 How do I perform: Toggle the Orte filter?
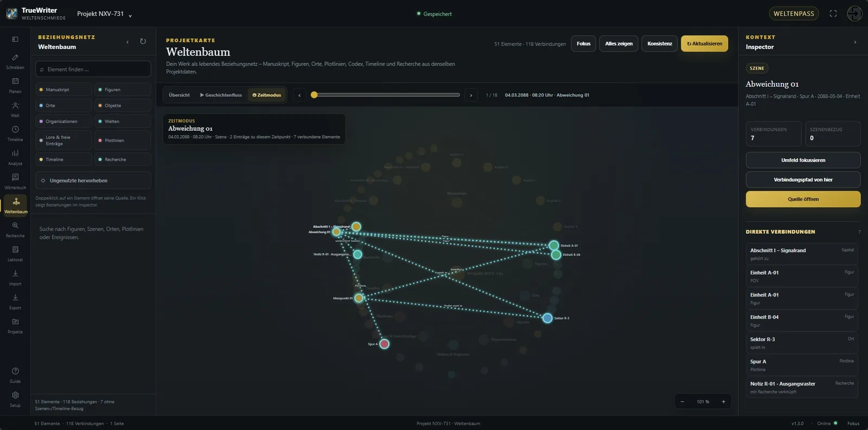point(63,105)
